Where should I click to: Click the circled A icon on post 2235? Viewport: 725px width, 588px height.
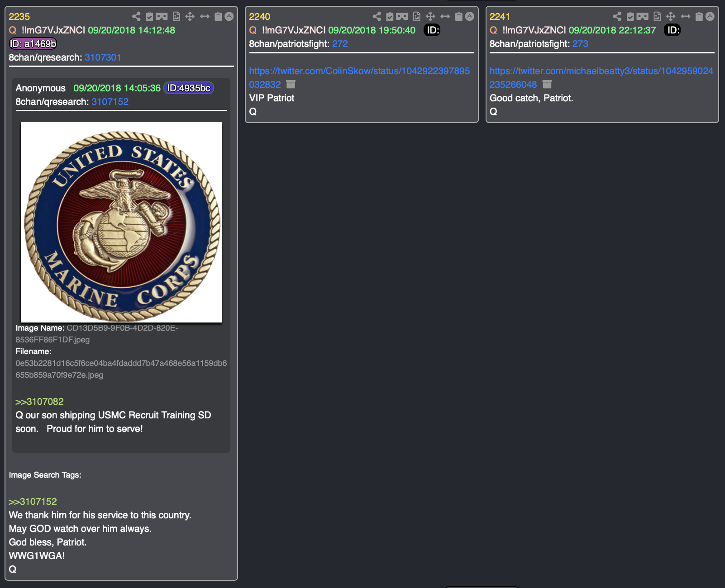(229, 17)
